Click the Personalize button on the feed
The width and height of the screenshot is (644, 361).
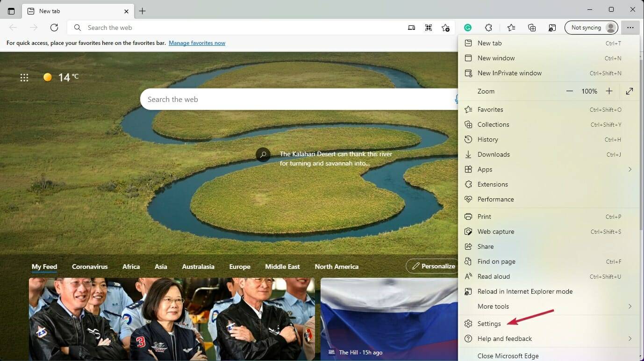(x=435, y=266)
